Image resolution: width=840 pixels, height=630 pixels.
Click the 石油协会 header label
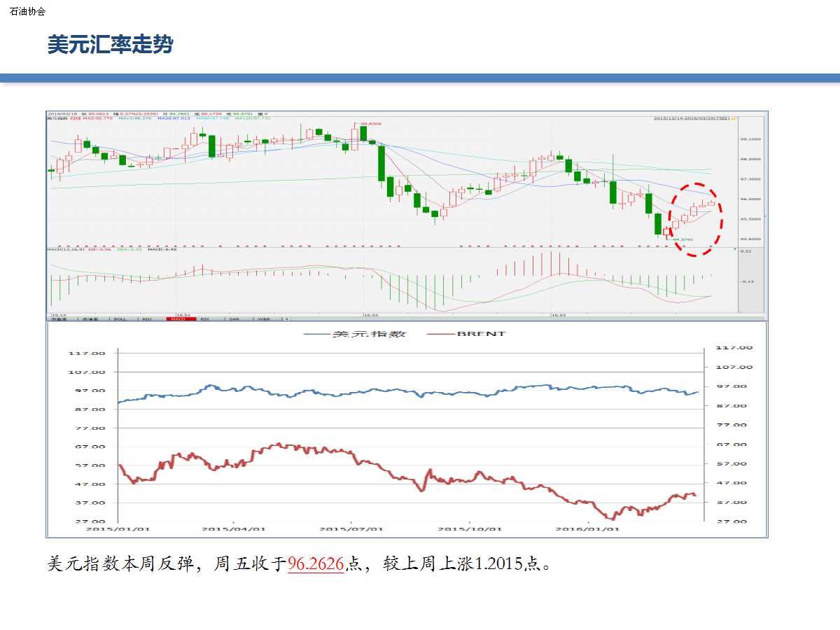pyautogui.click(x=28, y=12)
